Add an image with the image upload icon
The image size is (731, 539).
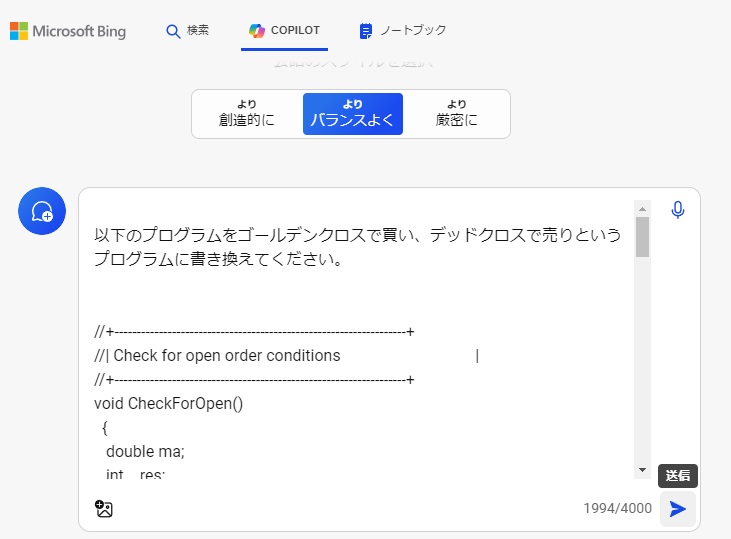coord(104,508)
